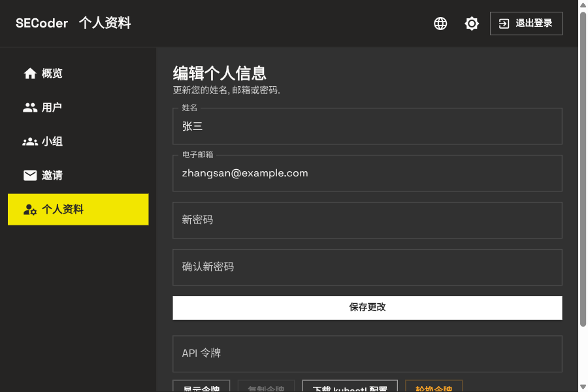Click the people icon beside 用户

point(30,108)
